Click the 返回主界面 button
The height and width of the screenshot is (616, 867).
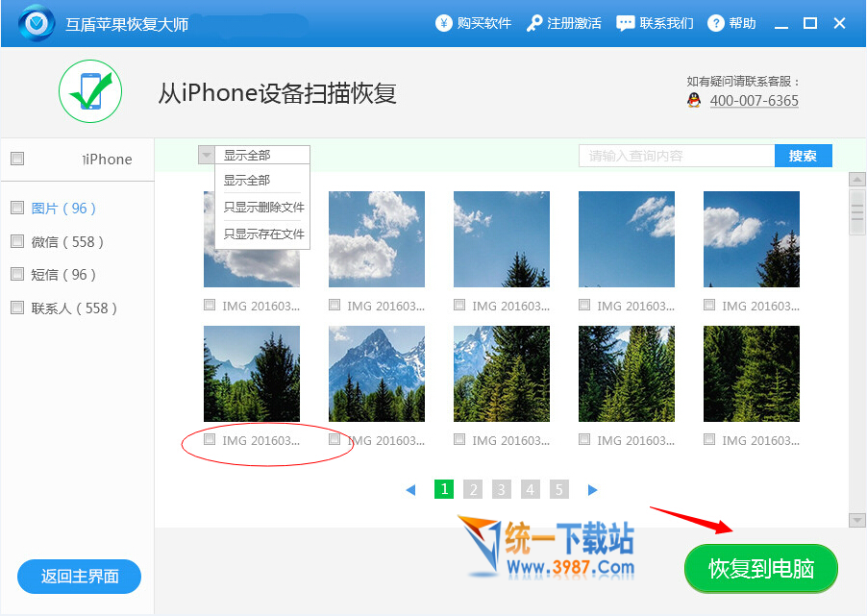coord(79,577)
